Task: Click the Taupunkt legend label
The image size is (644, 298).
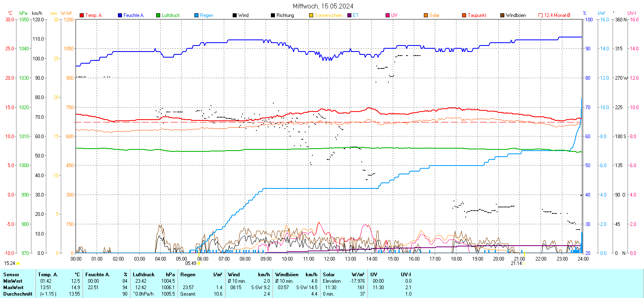Action: click(x=477, y=15)
